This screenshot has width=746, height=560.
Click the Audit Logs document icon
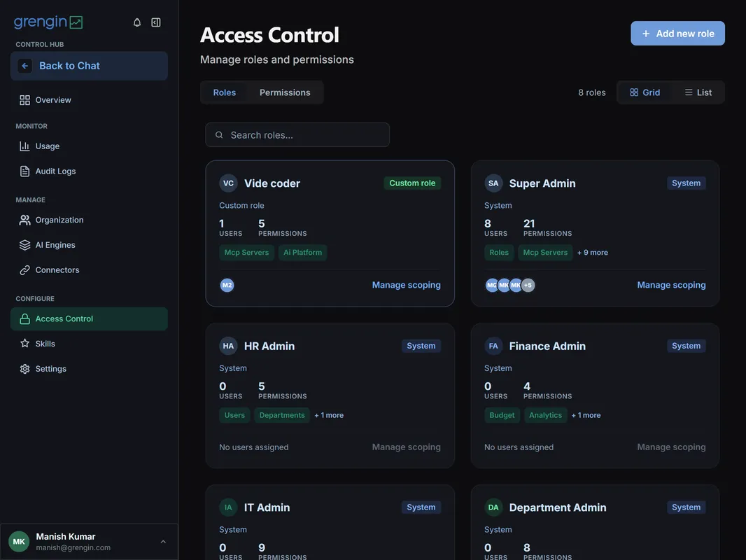(x=24, y=171)
